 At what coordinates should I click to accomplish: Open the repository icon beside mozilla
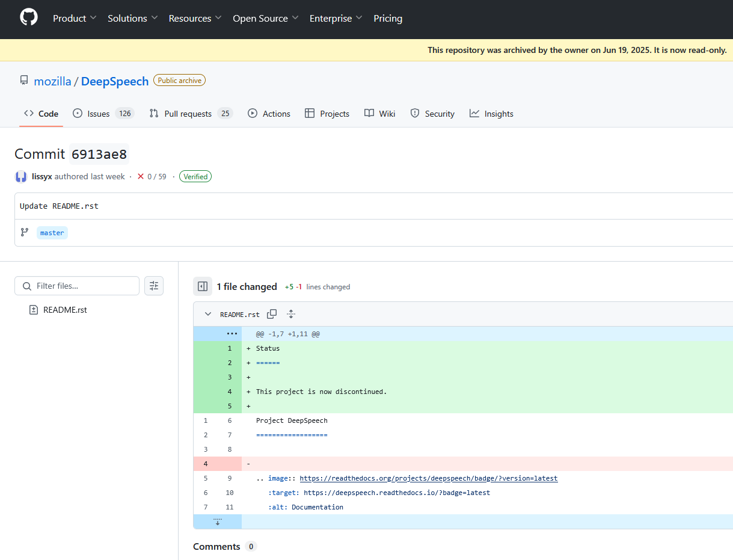24,81
